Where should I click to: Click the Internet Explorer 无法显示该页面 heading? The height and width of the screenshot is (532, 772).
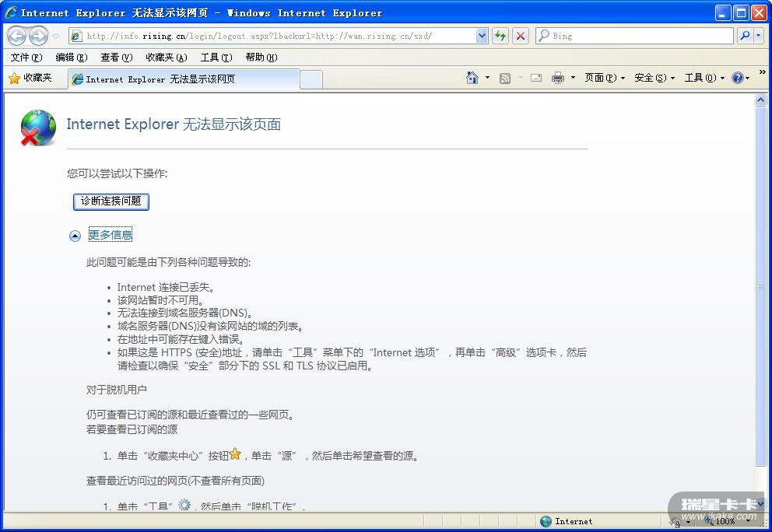(x=174, y=124)
